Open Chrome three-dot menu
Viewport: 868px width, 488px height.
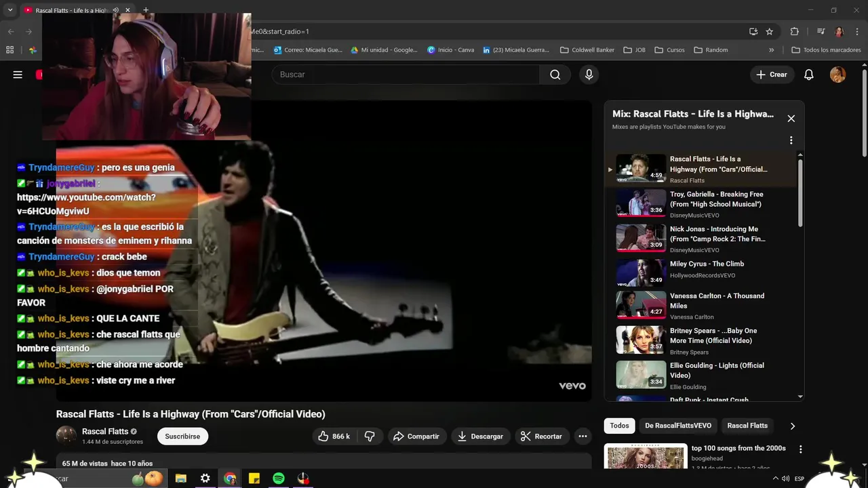point(856,31)
